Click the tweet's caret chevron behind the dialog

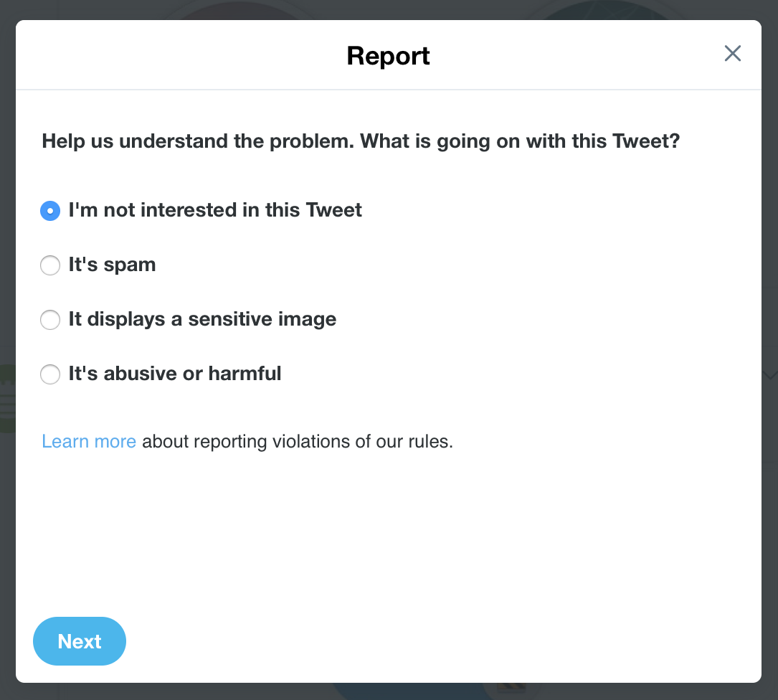pos(771,375)
